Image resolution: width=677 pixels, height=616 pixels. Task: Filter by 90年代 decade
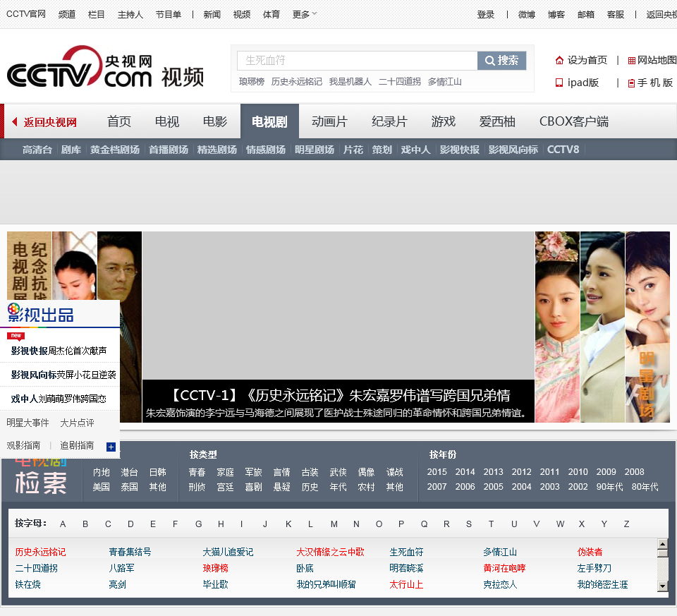609,486
